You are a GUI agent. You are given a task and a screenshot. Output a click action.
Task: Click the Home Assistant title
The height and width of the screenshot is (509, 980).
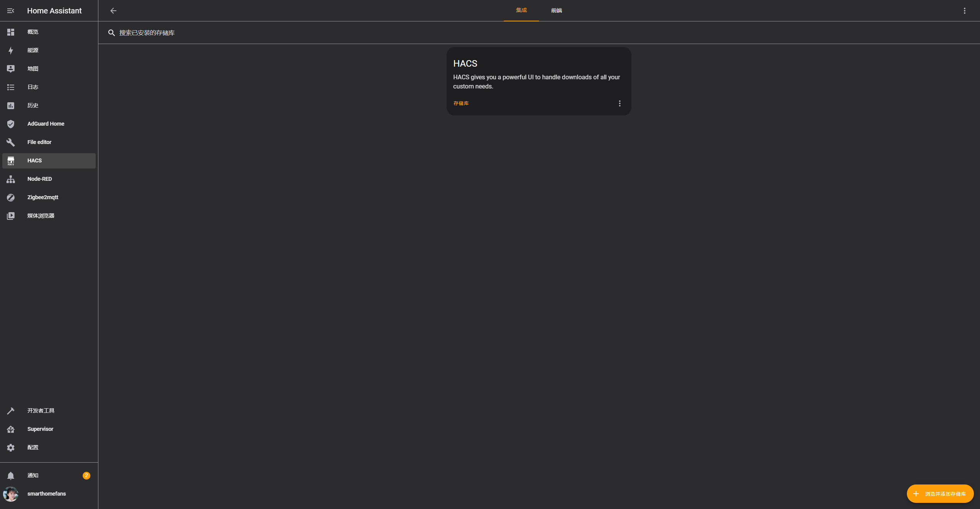click(54, 11)
